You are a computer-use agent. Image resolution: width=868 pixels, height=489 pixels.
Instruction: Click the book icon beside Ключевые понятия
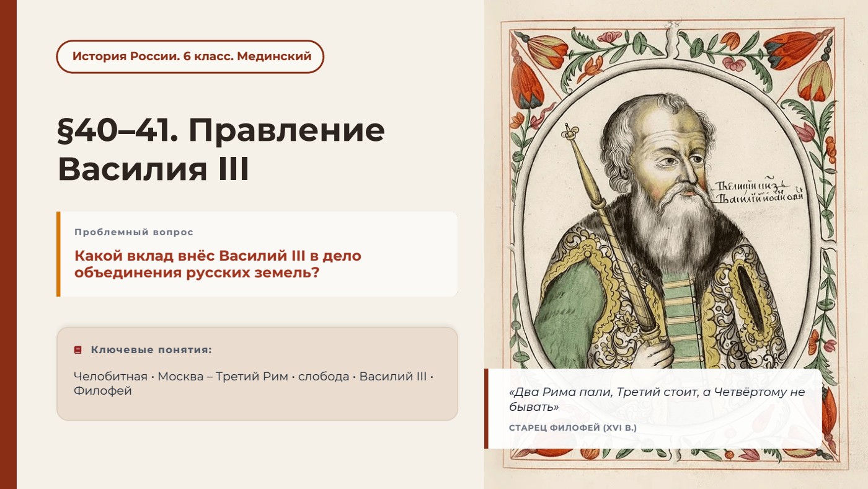click(x=78, y=350)
